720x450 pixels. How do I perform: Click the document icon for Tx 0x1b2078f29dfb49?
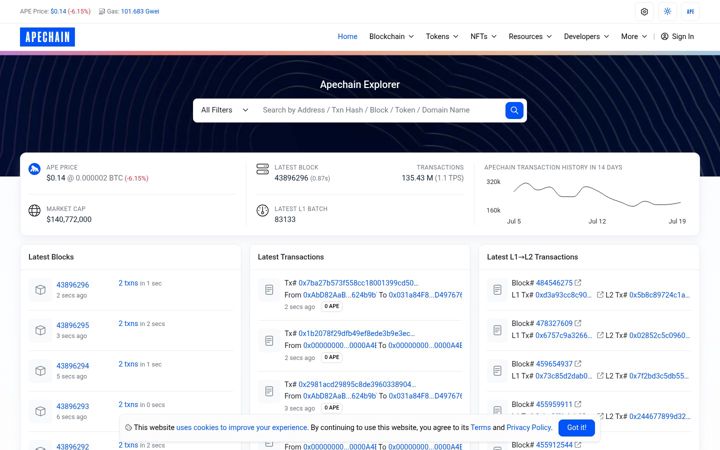click(x=269, y=340)
